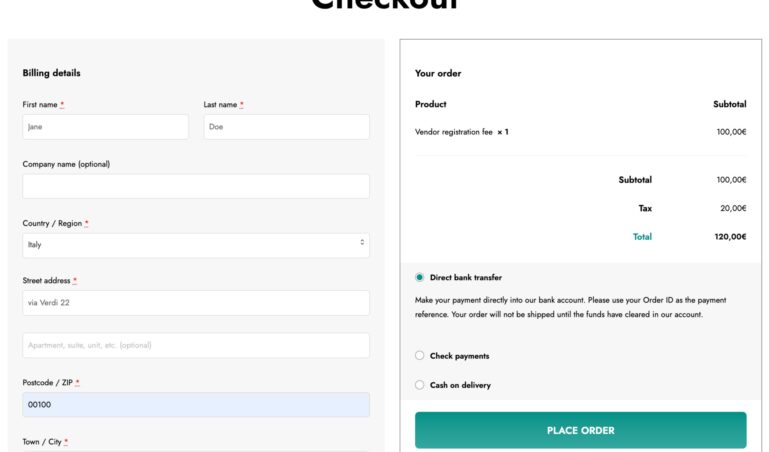
Task: Focus the Street address field with via Verdi 22
Action: [x=195, y=303]
